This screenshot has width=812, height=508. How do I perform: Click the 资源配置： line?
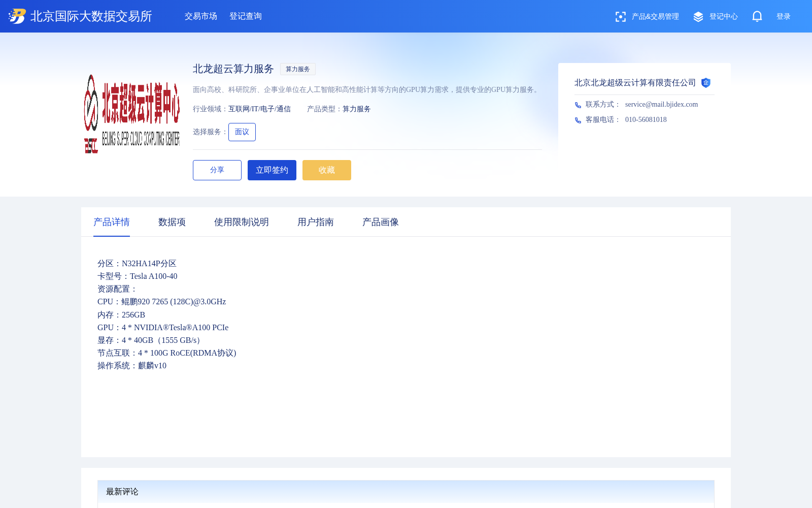coord(118,289)
